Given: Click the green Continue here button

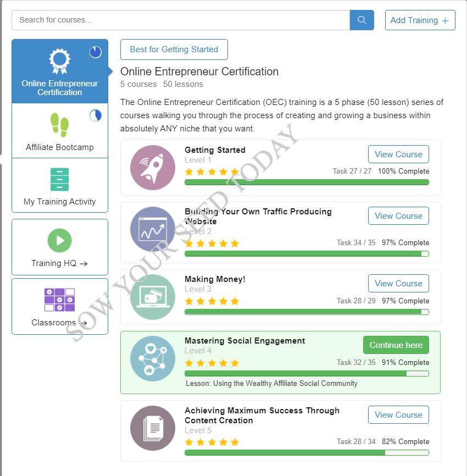Looking at the screenshot, I should pos(396,345).
